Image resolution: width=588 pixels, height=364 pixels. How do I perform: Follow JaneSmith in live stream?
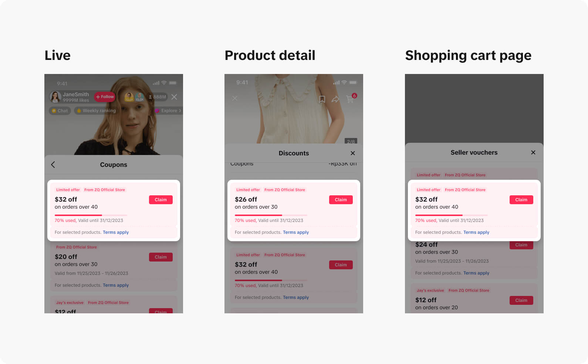click(x=105, y=97)
